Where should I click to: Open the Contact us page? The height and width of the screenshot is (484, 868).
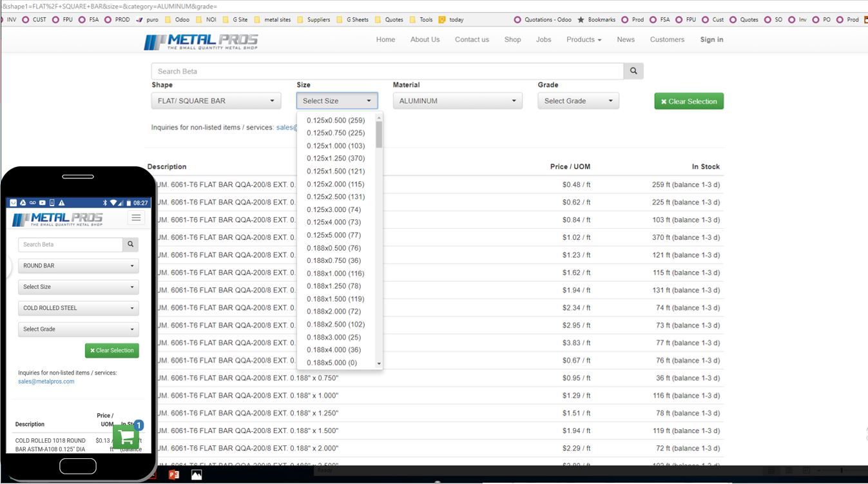click(x=472, y=39)
